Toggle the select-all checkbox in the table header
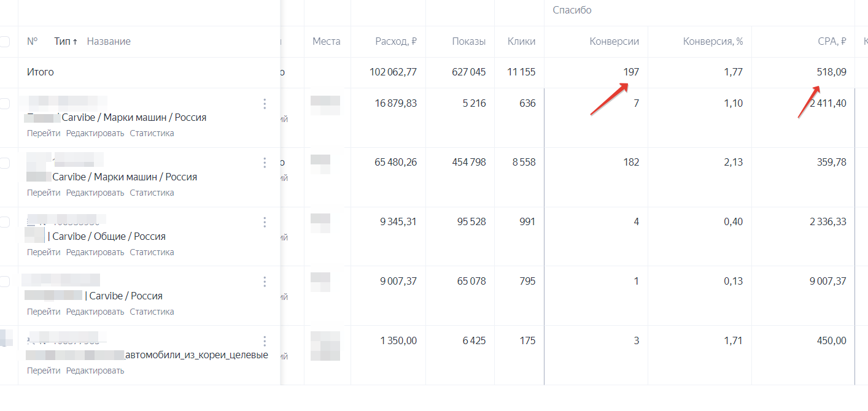 click(4, 42)
